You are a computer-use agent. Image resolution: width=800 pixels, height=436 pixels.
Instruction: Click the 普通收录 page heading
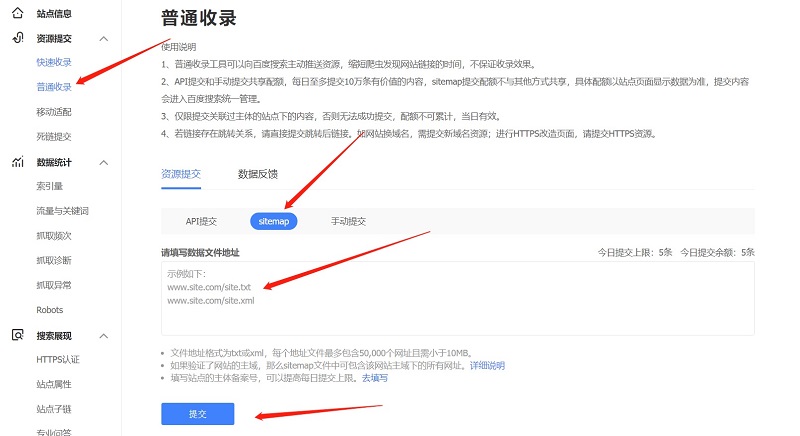click(x=199, y=18)
